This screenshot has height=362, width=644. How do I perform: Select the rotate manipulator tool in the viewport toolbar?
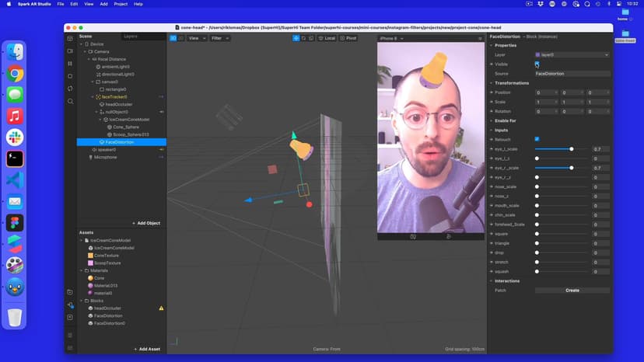303,38
